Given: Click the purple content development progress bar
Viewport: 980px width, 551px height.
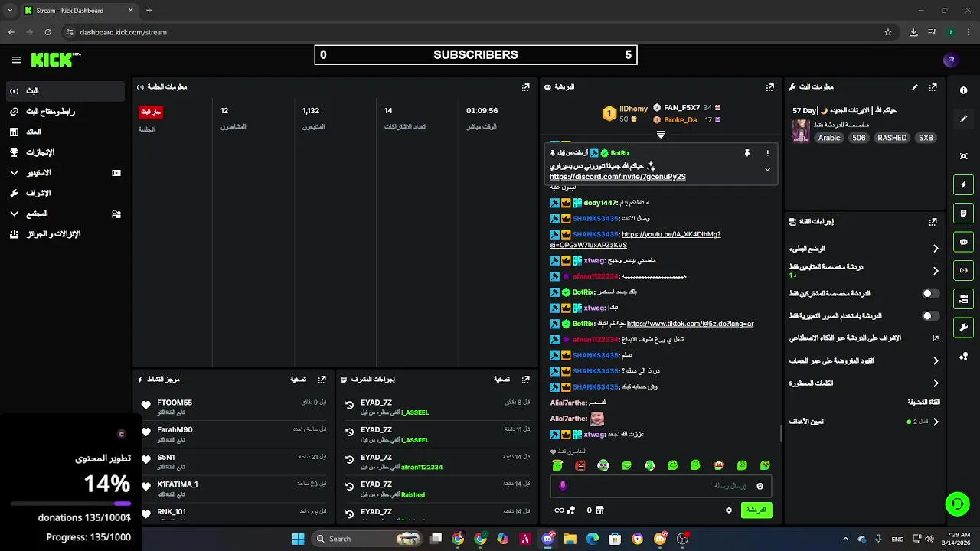Looking at the screenshot, I should coord(70,504).
